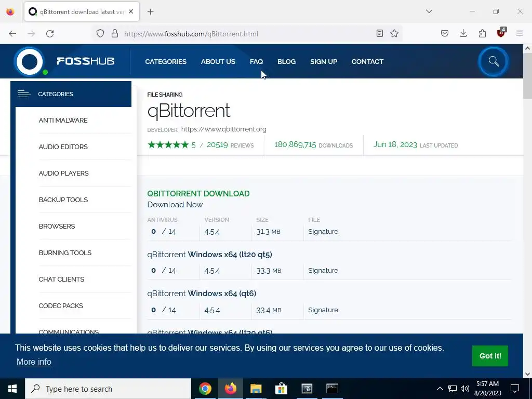
Task: Save page to Pocket icon
Action: point(445,33)
